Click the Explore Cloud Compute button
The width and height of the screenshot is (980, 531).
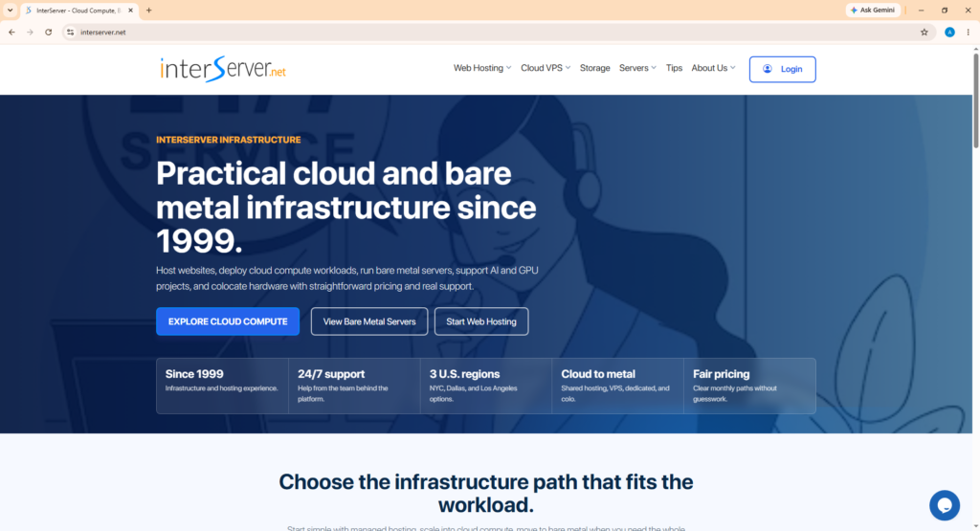228,321
